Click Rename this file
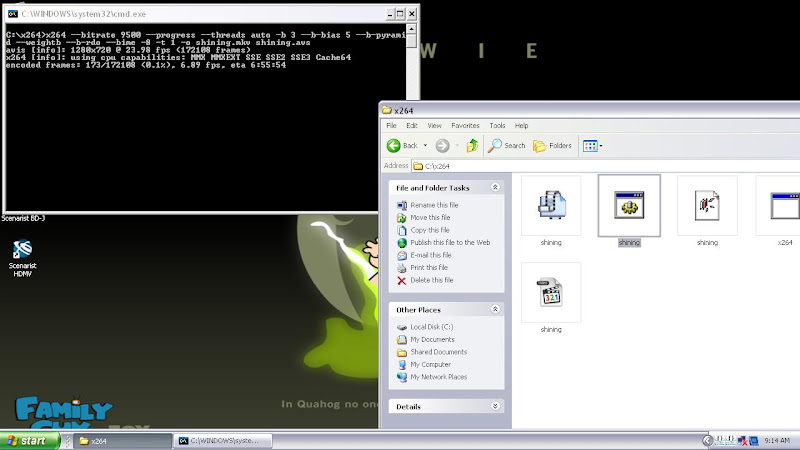The image size is (800, 450). pyautogui.click(x=434, y=205)
